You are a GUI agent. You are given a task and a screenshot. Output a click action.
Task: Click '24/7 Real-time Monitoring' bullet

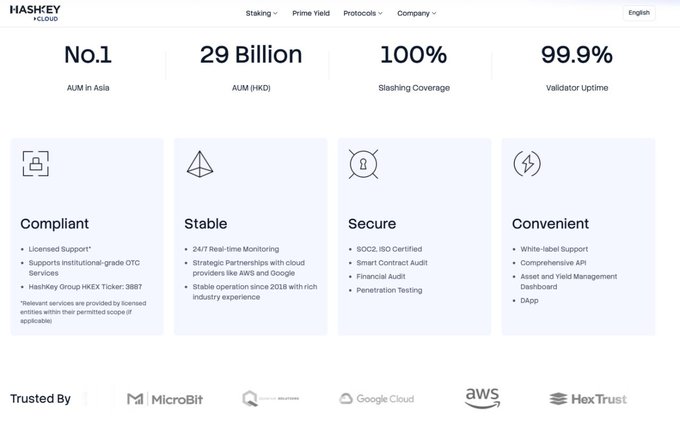pos(235,249)
